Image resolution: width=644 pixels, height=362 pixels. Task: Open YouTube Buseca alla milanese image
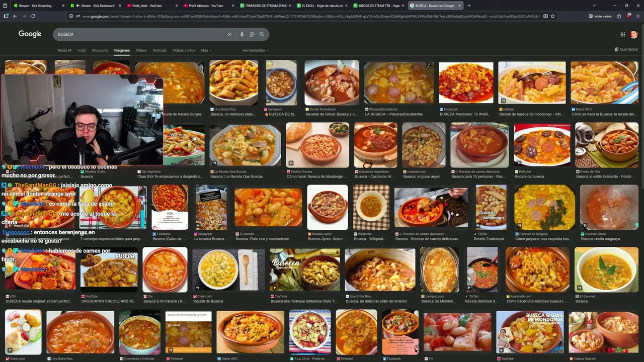[305, 269]
